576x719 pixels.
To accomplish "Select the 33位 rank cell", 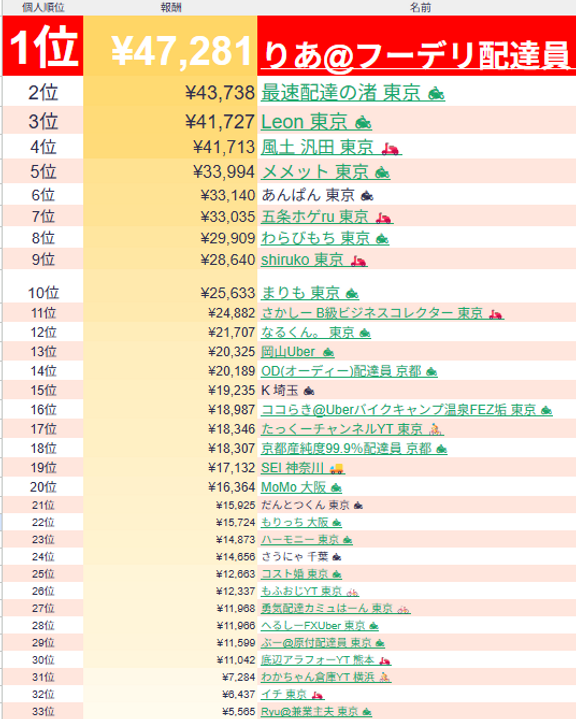I will pyautogui.click(x=43, y=712).
